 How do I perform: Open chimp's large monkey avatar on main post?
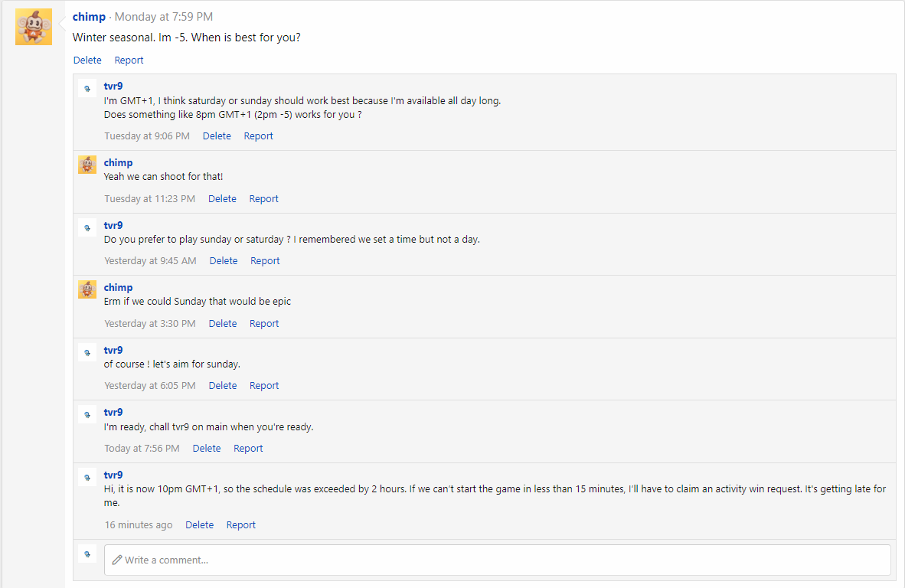(34, 27)
